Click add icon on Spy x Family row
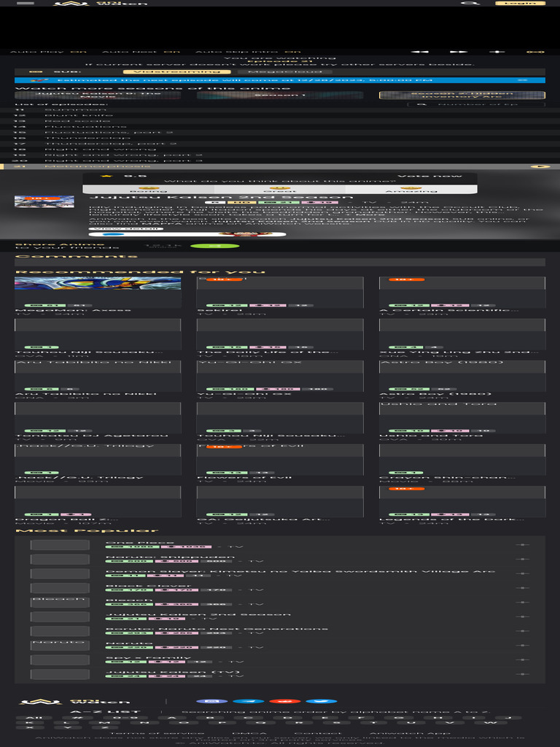 point(522,659)
